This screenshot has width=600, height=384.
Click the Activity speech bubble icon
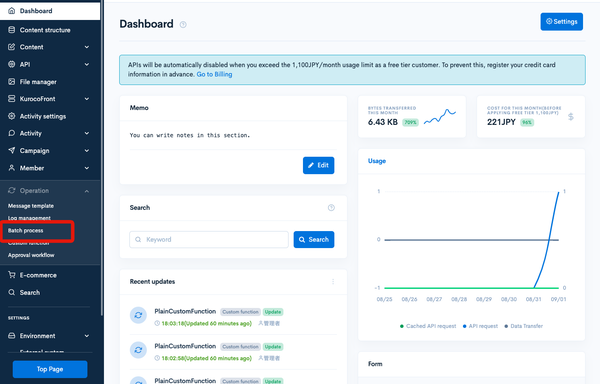tap(12, 133)
